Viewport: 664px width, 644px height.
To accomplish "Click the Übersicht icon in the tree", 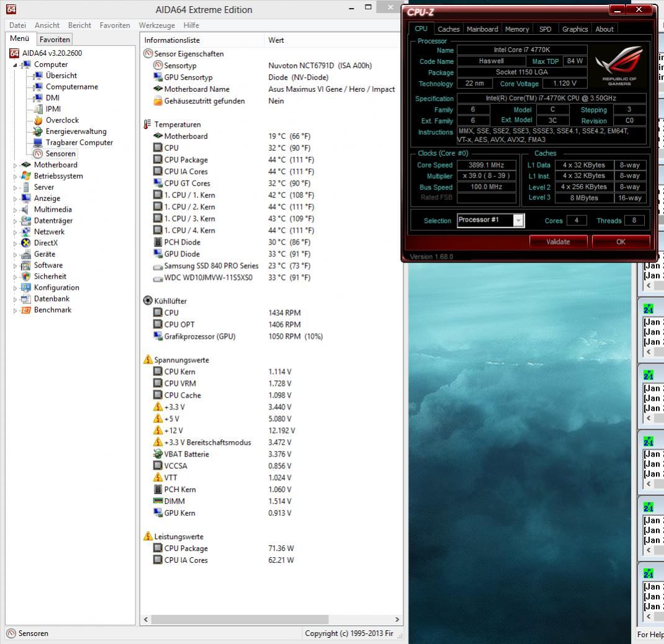I will 38,75.
